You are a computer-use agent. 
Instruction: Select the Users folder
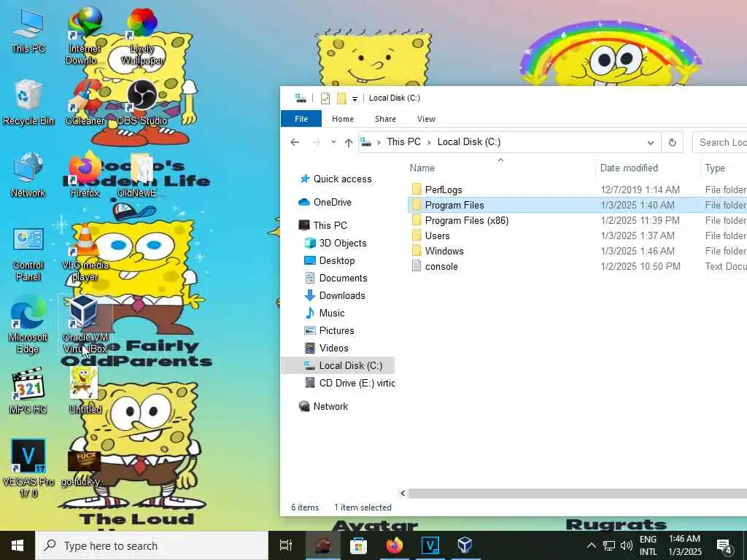click(x=430, y=236)
